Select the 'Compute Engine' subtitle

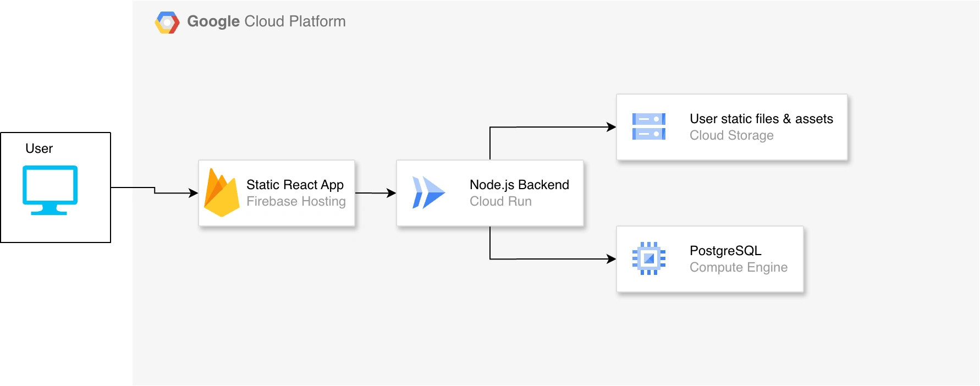(x=739, y=267)
